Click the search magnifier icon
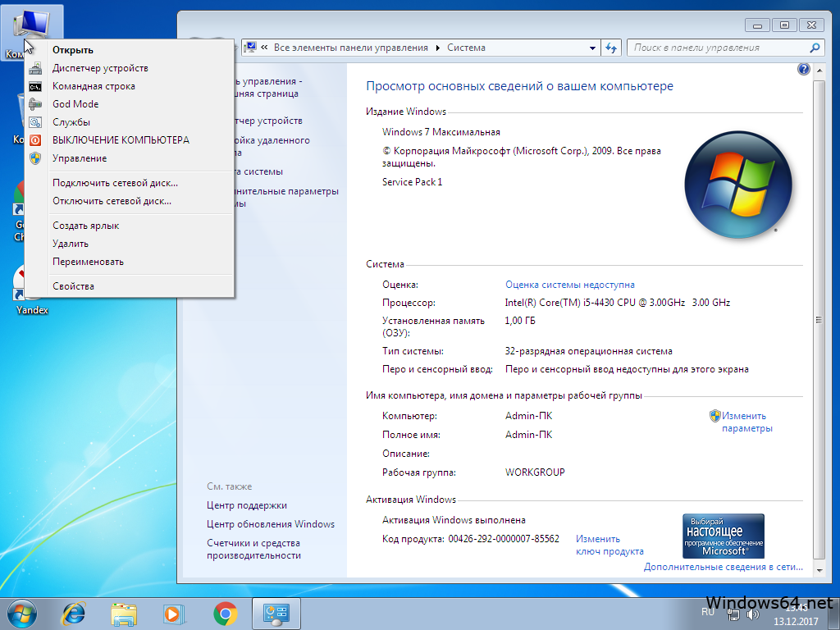The image size is (840, 630). (x=815, y=48)
